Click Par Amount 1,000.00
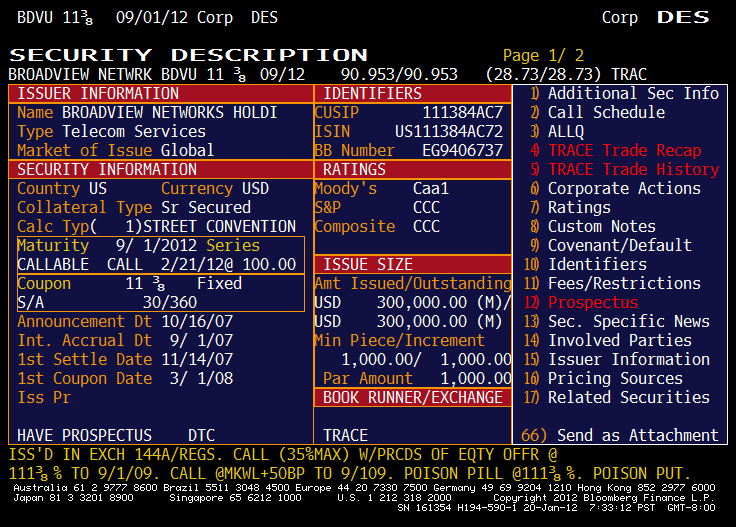 point(475,379)
